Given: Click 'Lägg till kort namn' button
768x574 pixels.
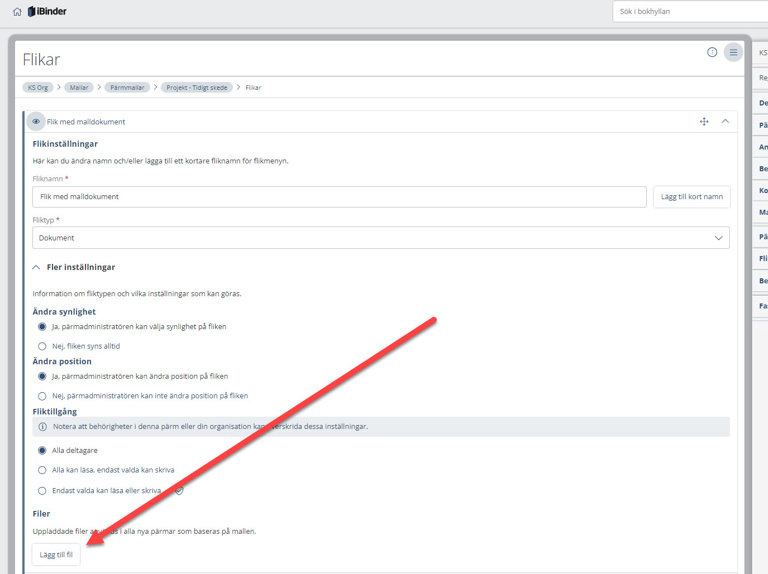Looking at the screenshot, I should click(x=691, y=197).
